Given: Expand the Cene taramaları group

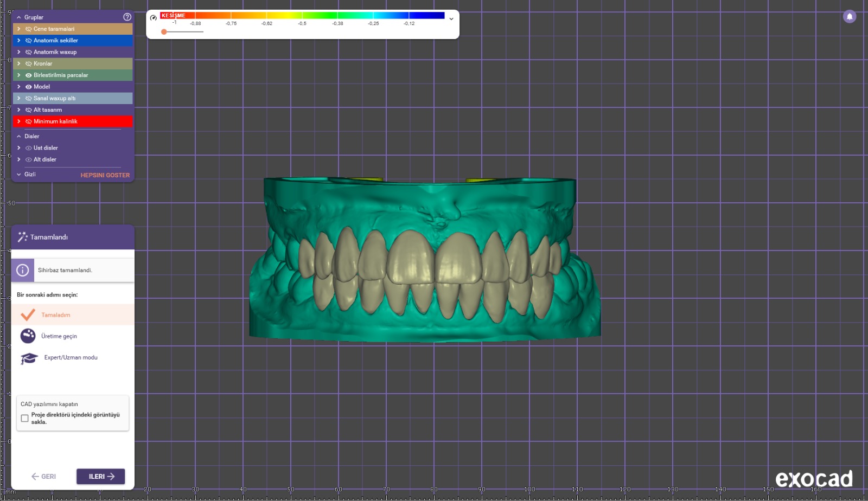Looking at the screenshot, I should click(19, 29).
